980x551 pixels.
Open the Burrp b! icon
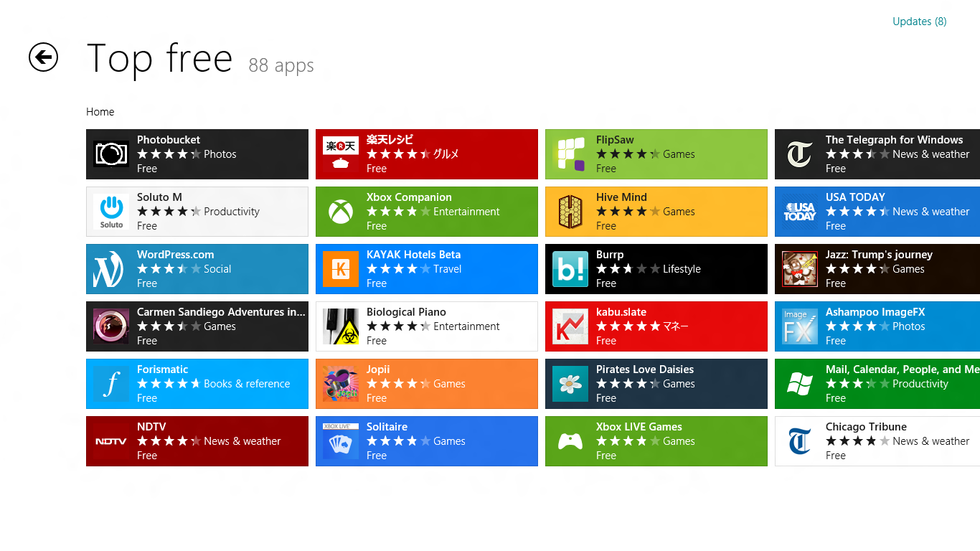click(x=570, y=269)
